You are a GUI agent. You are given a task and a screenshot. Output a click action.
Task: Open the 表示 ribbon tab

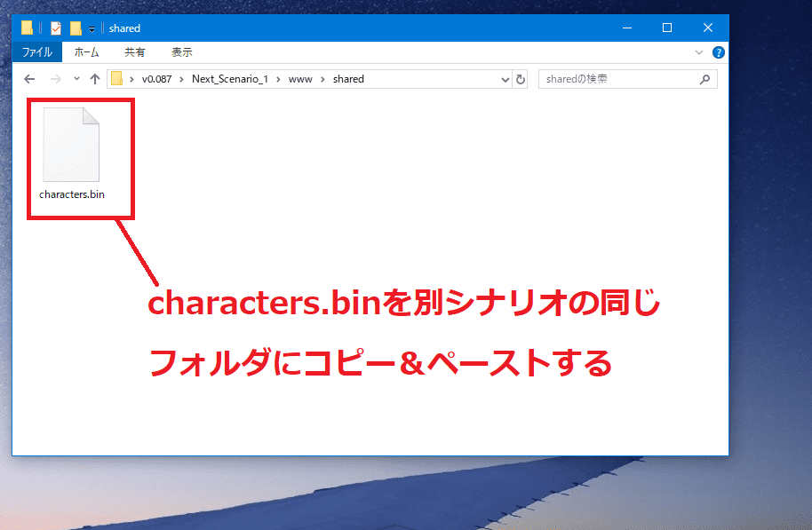click(182, 52)
